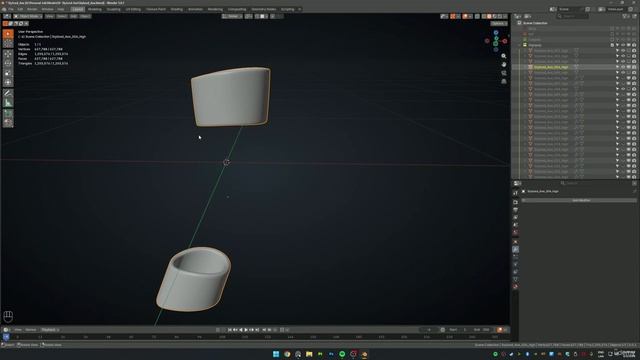Switch perspective/orthographic view gizmo
Screen dimensions: 640x360
point(504,82)
